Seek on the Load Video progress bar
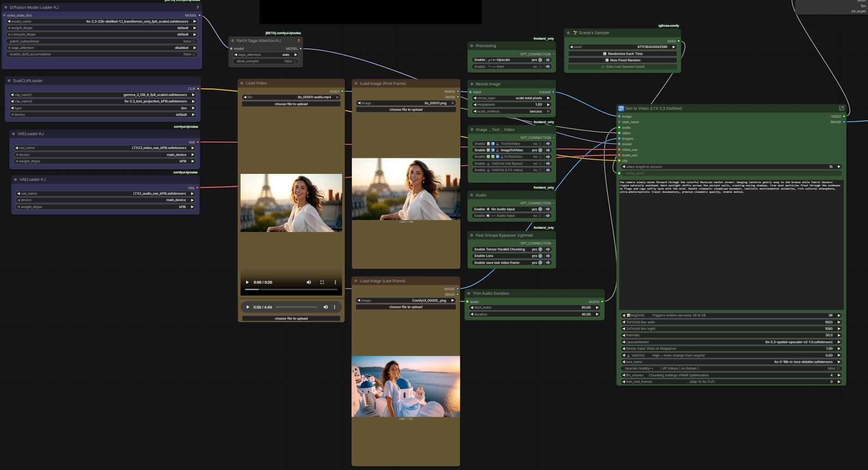Screen dimensions: 868x470 pyautogui.click(x=291, y=290)
